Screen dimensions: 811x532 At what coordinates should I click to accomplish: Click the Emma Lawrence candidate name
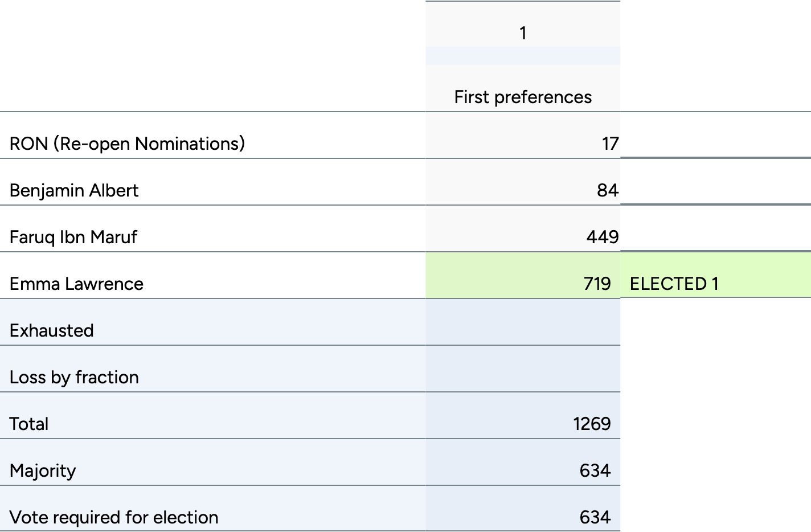[76, 284]
